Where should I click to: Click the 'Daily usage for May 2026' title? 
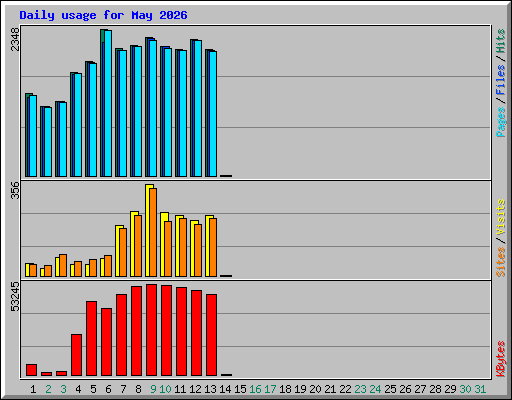103,15
